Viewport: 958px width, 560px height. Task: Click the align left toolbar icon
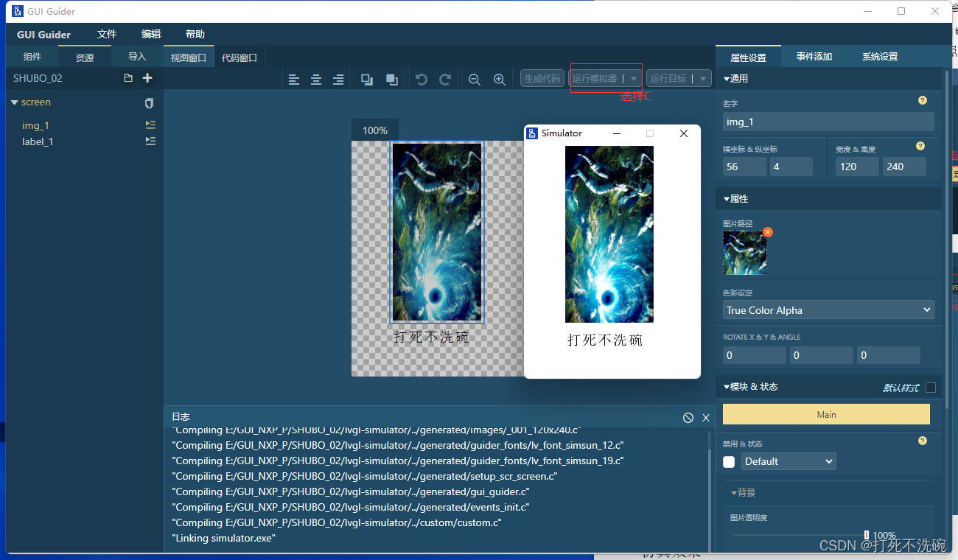click(x=294, y=80)
